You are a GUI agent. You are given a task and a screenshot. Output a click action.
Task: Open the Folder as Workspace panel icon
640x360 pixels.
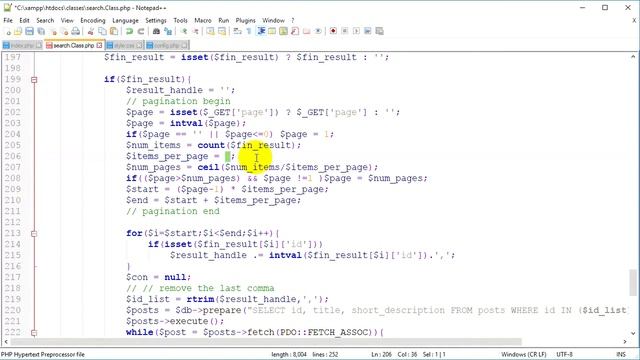click(307, 31)
